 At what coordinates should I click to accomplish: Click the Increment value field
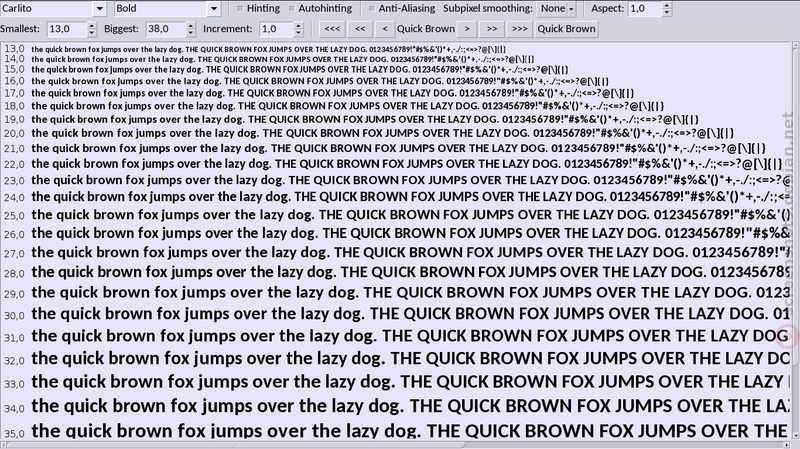(x=276, y=29)
